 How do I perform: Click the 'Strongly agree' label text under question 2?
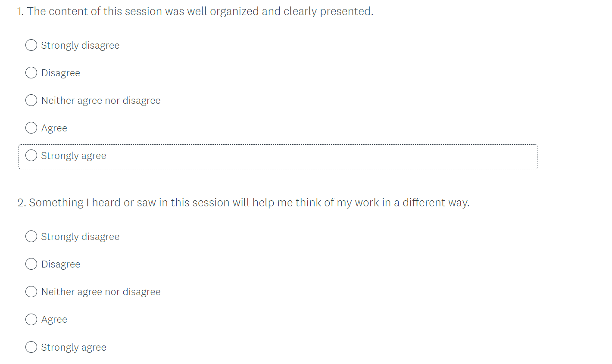click(x=74, y=348)
